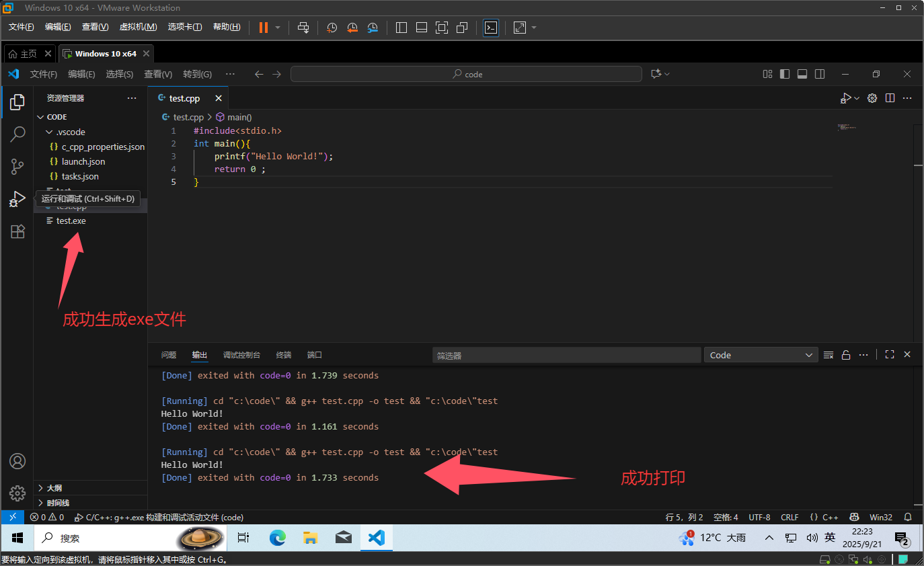This screenshot has height=566, width=924.
Task: Toggle the output scroll lock icon
Action: pyautogui.click(x=846, y=355)
